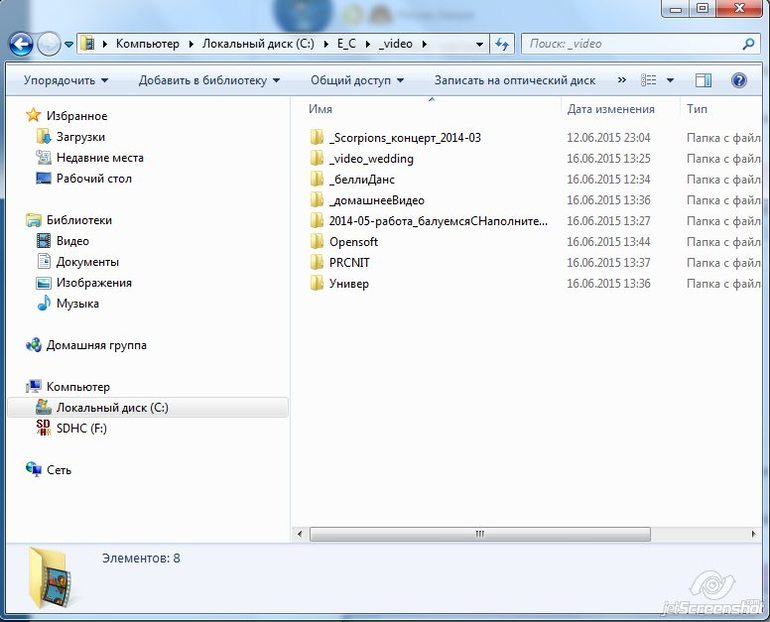
Task: Click Записать на оптический диск
Action: 514,80
